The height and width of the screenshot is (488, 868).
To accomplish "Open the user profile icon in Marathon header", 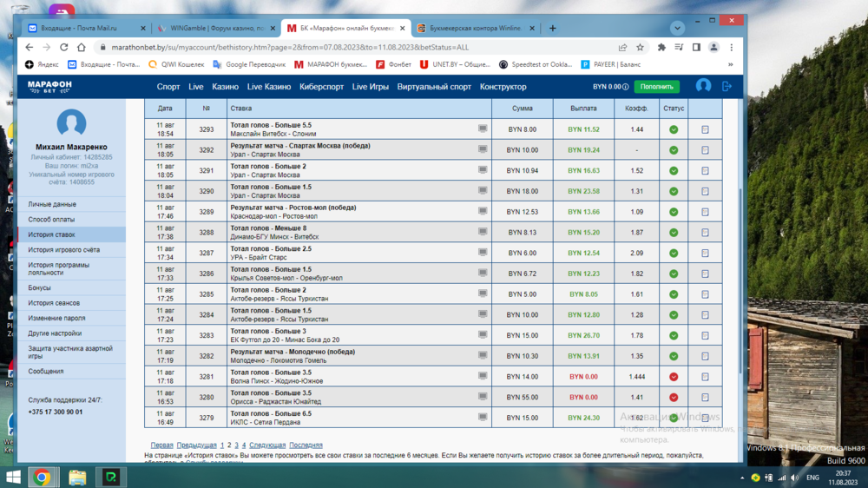I will pos(703,86).
